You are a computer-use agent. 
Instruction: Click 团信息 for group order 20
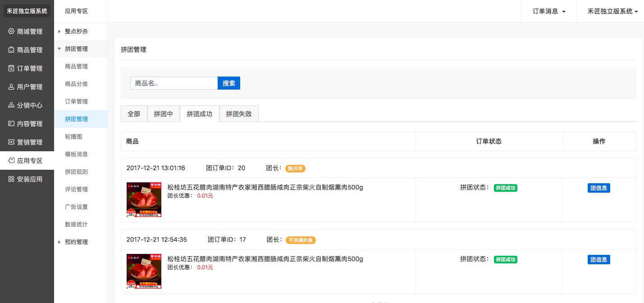(x=598, y=188)
